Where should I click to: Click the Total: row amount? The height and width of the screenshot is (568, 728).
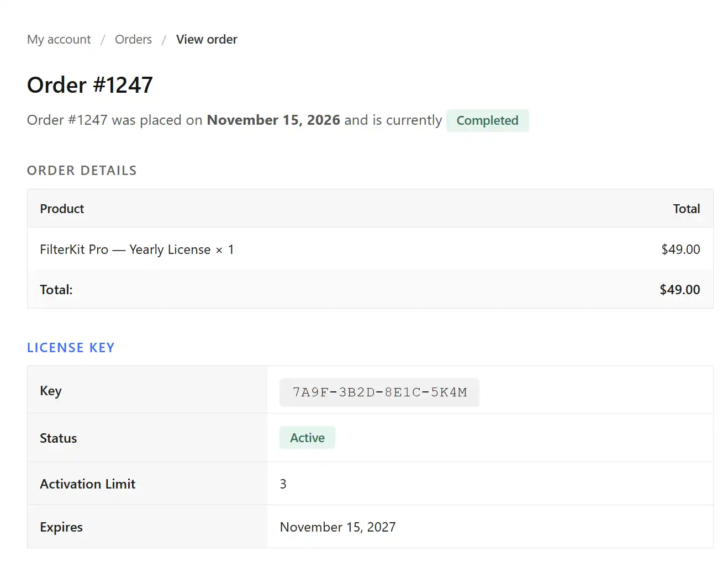point(680,289)
